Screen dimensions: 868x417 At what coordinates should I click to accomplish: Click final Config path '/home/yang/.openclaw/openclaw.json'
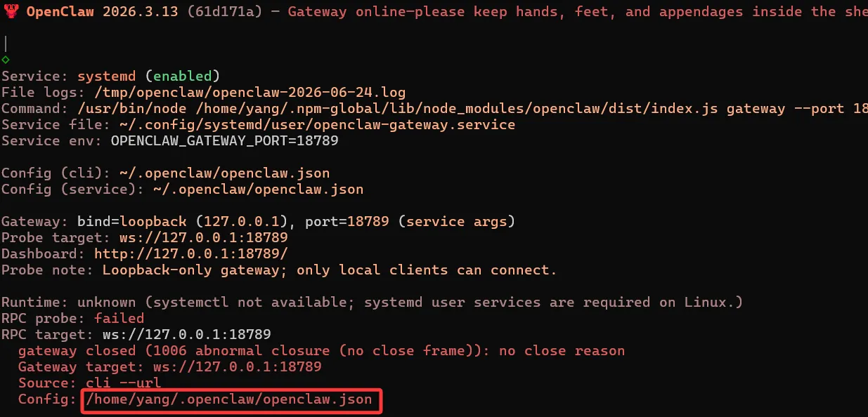[x=229, y=400]
